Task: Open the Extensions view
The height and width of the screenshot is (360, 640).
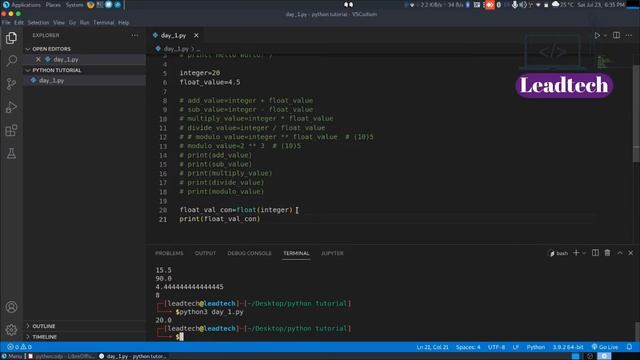Action: [11, 131]
